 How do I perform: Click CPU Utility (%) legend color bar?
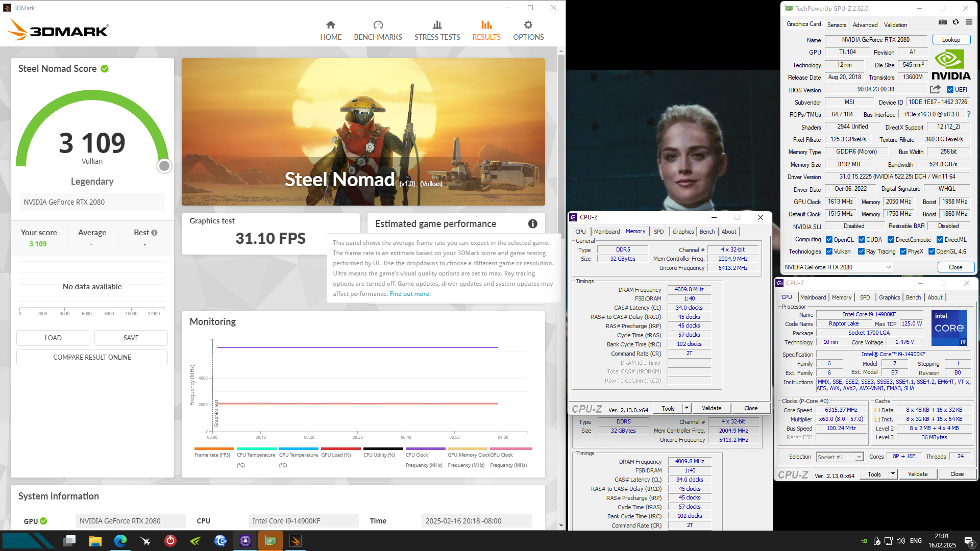(383, 449)
